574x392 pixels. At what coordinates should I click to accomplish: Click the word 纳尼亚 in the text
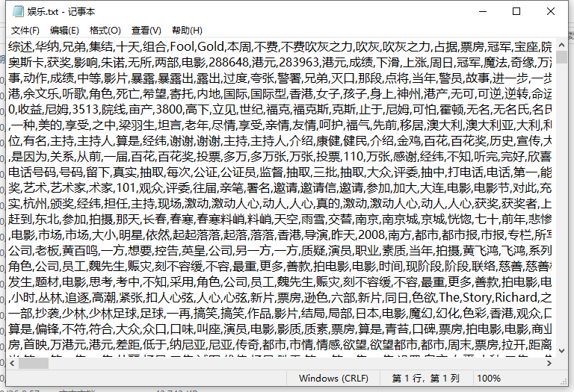coord(188,345)
